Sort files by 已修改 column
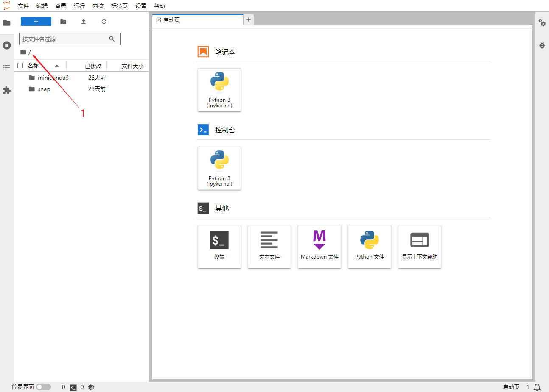 point(93,66)
